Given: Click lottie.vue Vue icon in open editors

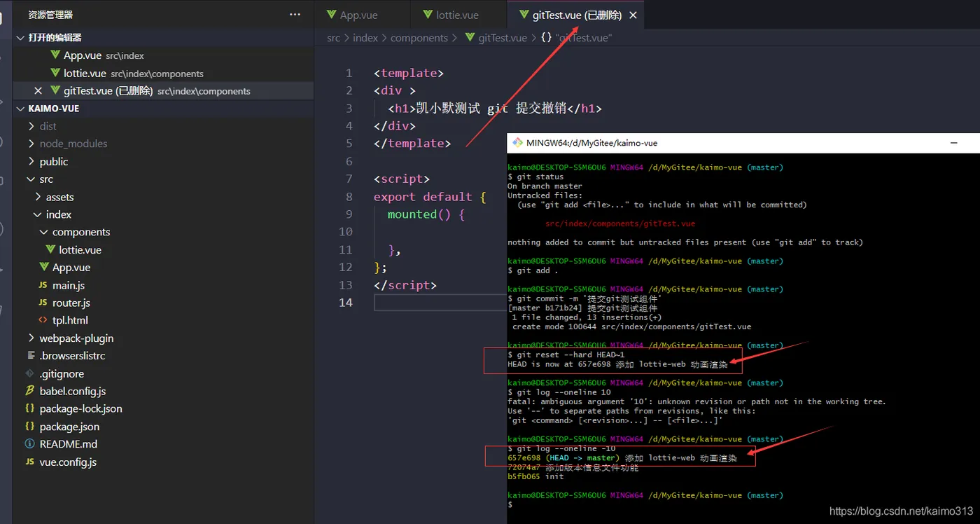Looking at the screenshot, I should tap(55, 73).
